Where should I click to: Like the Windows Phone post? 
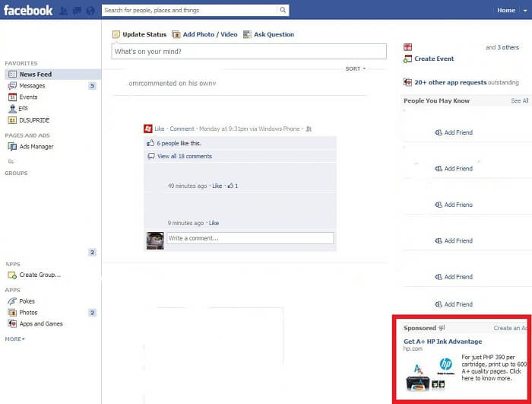[x=160, y=129]
